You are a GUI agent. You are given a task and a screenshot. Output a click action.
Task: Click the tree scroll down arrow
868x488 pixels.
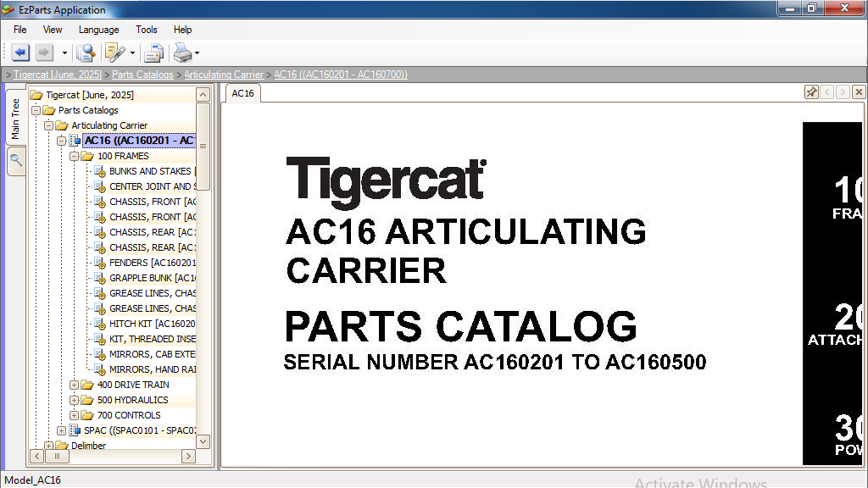coord(203,441)
